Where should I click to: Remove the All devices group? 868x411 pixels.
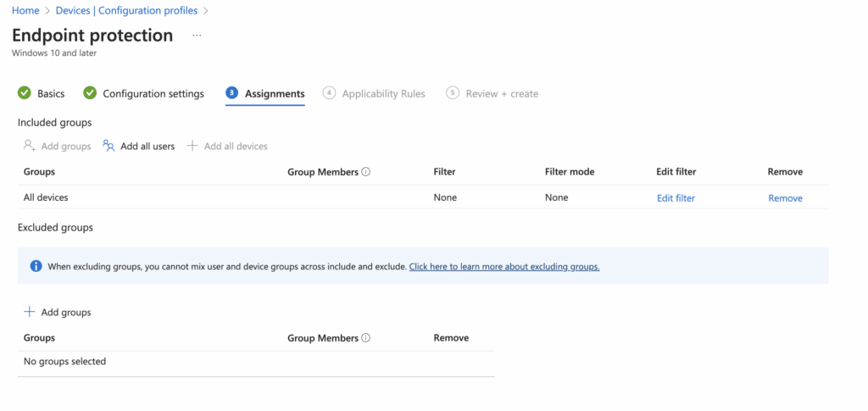click(x=785, y=198)
